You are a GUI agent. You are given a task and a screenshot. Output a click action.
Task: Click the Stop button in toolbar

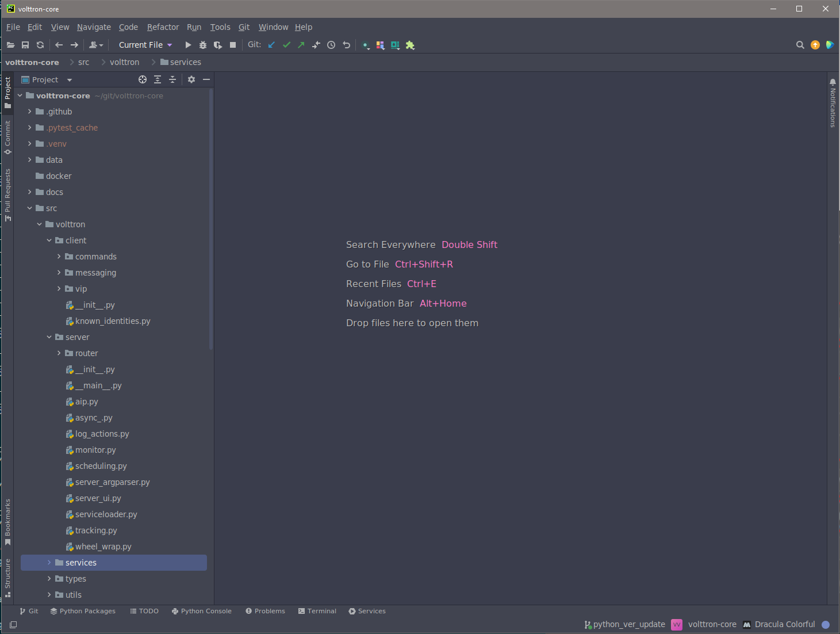(233, 45)
